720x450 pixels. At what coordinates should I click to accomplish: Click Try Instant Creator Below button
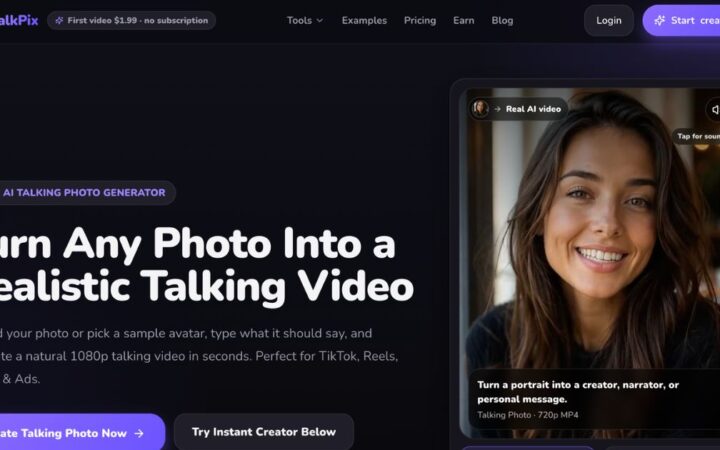pos(264,432)
